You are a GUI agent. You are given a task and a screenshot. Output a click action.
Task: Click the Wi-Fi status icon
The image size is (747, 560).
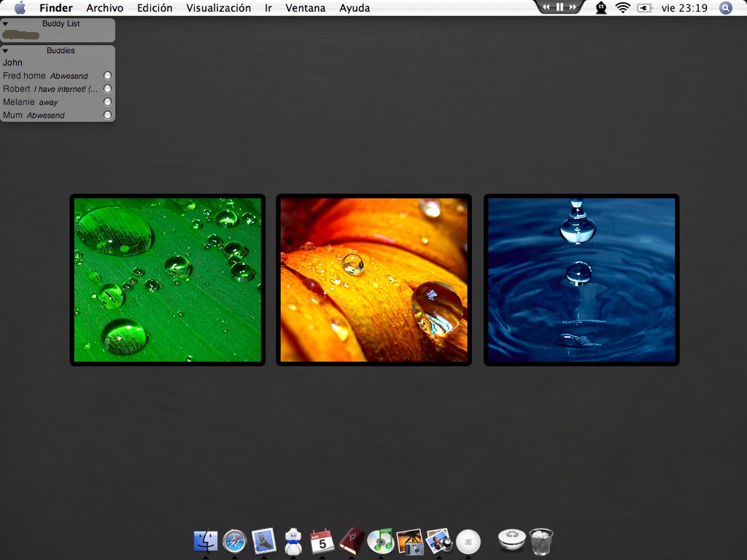click(623, 7)
